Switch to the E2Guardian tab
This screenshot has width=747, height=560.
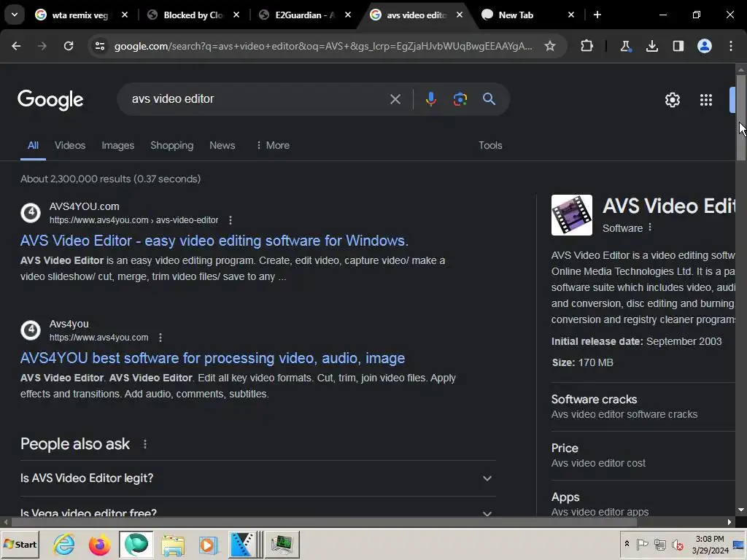[305, 15]
